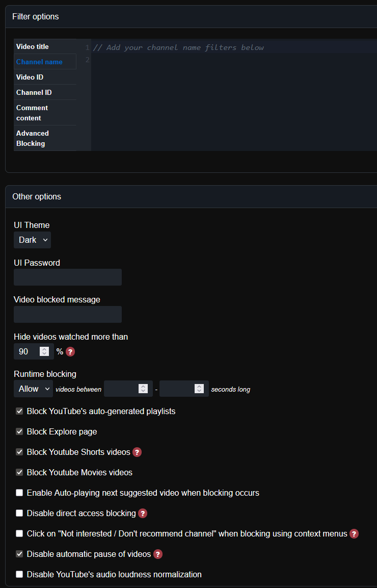Enable auto-playing next suggested video checkbox
The width and height of the screenshot is (377, 588).
19,493
